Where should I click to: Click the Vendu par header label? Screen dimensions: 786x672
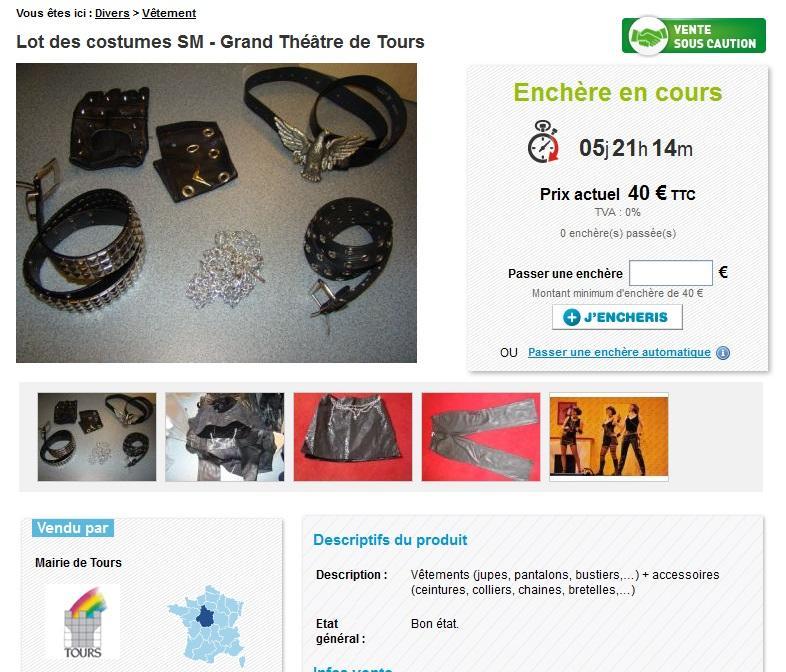tap(73, 528)
